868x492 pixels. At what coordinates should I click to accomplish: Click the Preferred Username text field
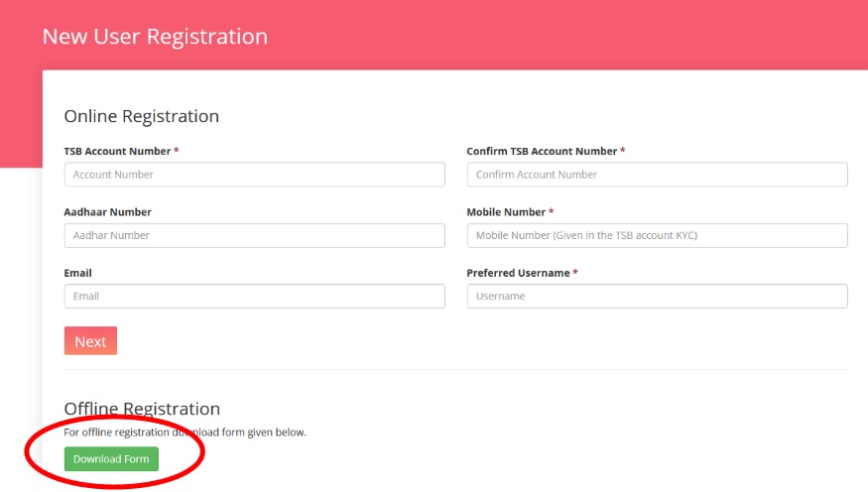point(657,297)
